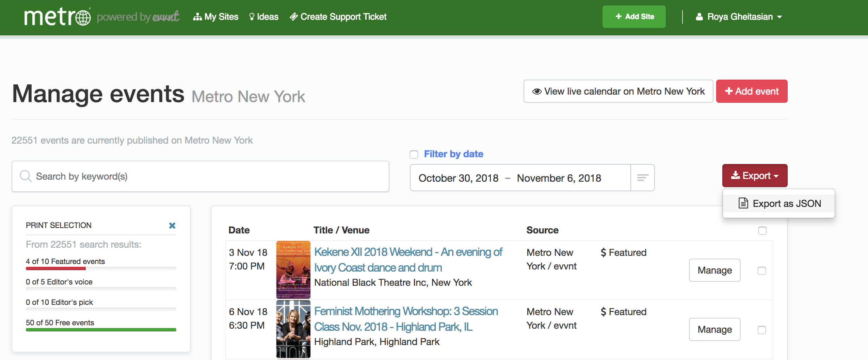The height and width of the screenshot is (360, 868).
Task: Open the Kekene XII 2018 Weekend event link
Action: pyautogui.click(x=408, y=260)
